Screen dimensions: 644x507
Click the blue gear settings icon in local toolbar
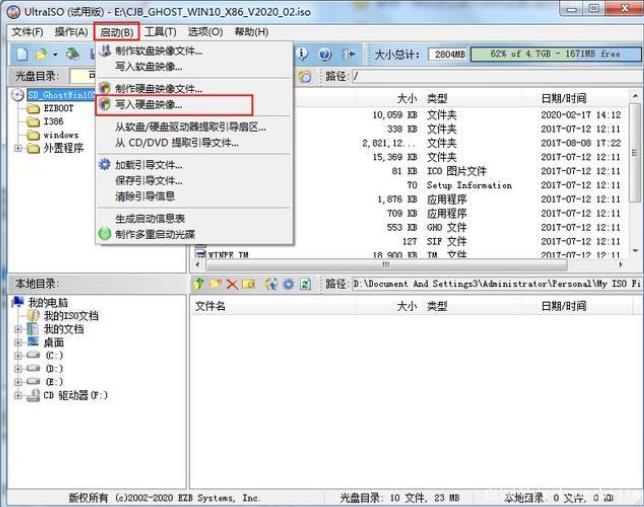pyautogui.click(x=289, y=284)
